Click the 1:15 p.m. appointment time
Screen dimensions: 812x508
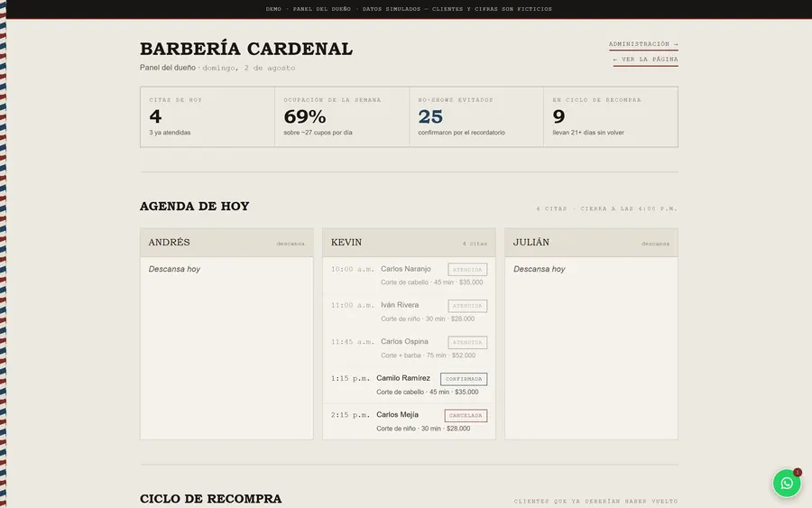pyautogui.click(x=350, y=379)
